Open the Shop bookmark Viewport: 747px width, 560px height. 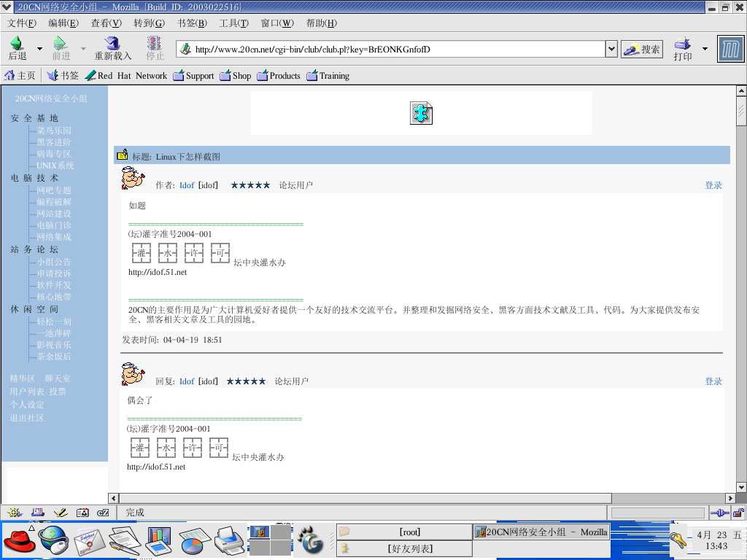point(236,75)
